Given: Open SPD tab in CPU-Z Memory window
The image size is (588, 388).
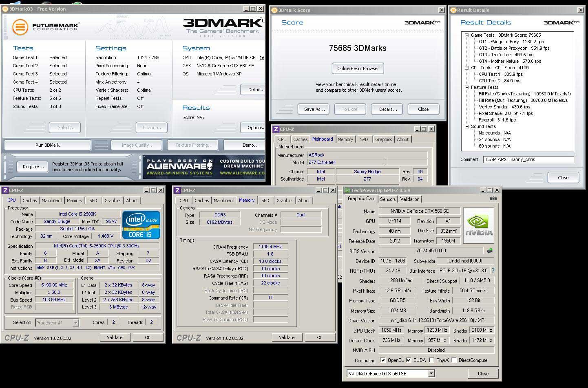Looking at the screenshot, I should point(265,201).
